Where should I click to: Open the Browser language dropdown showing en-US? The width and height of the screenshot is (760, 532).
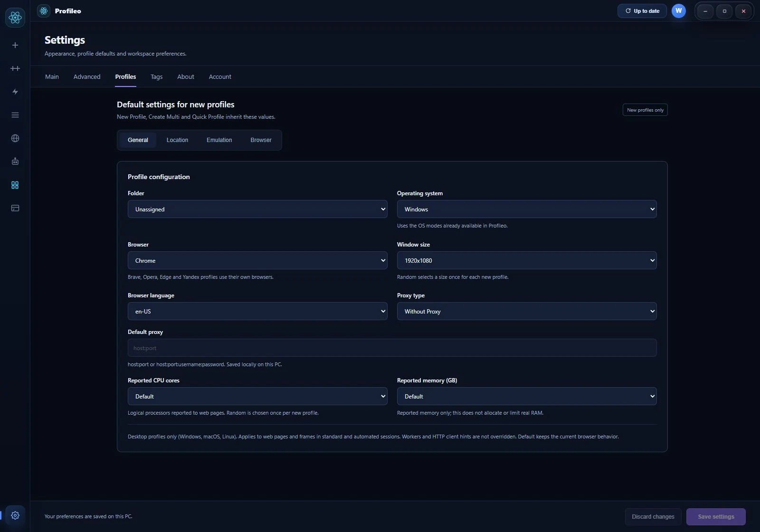(x=257, y=311)
